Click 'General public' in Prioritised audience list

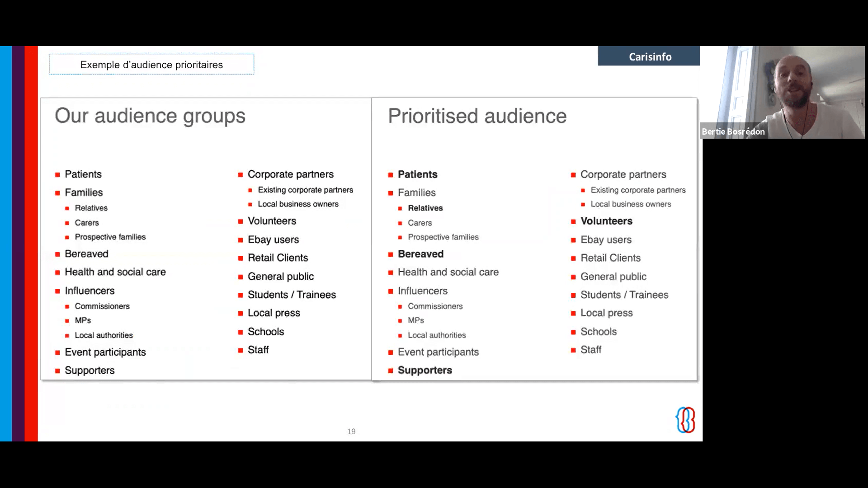(x=613, y=277)
